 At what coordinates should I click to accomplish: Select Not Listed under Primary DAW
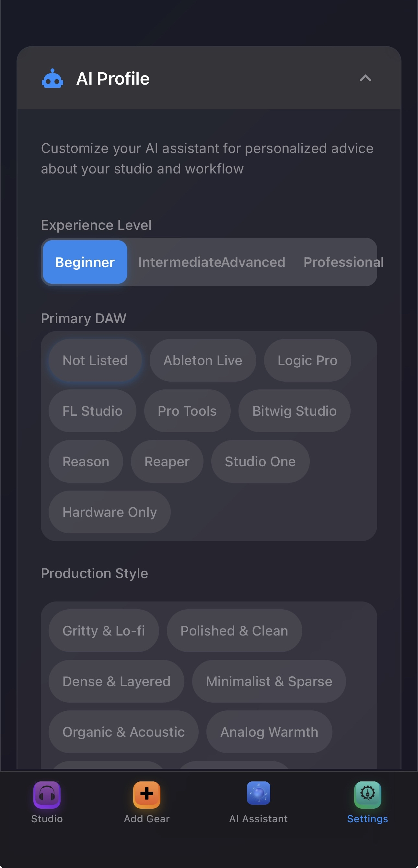[x=95, y=360]
